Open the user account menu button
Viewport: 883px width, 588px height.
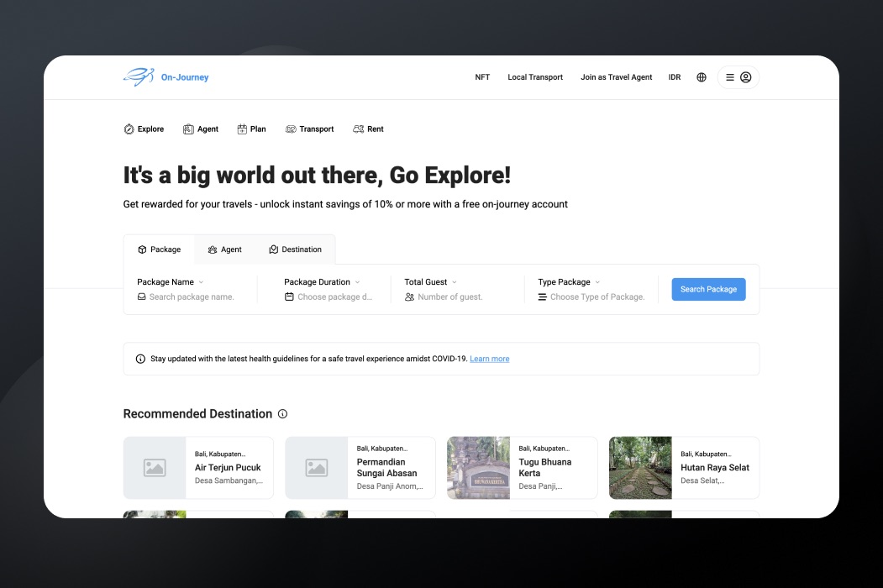tap(738, 77)
